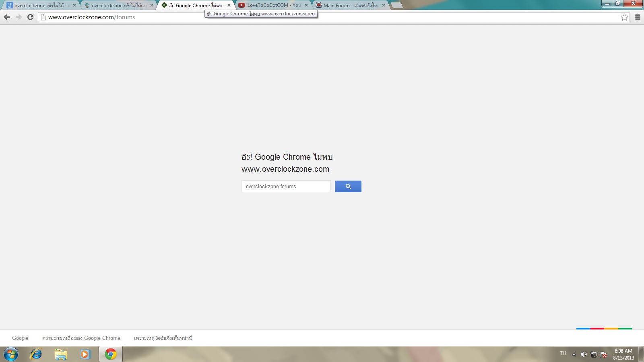
Task: Bookmark this page with the star icon
Action: pyautogui.click(x=624, y=17)
